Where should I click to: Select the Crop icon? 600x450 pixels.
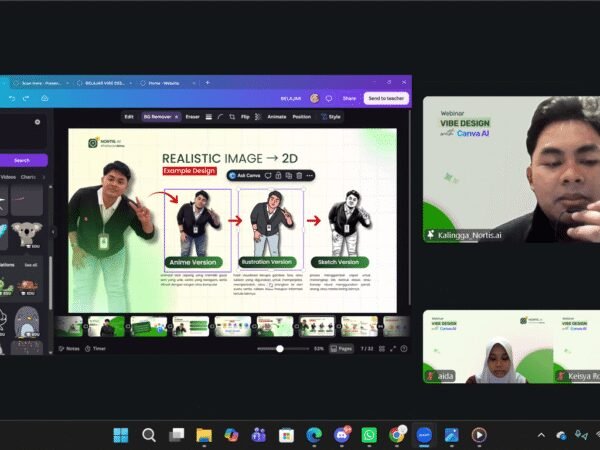coord(232,117)
